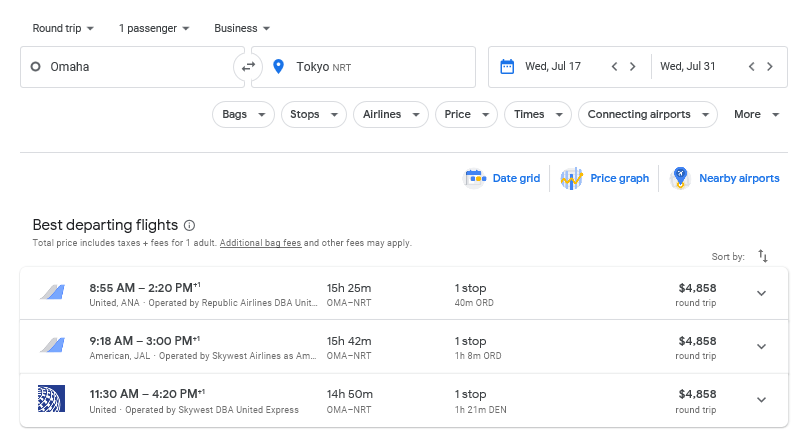Go to previous return date before Jul 31
Image resolution: width=808 pixels, height=440 pixels.
[x=751, y=66]
